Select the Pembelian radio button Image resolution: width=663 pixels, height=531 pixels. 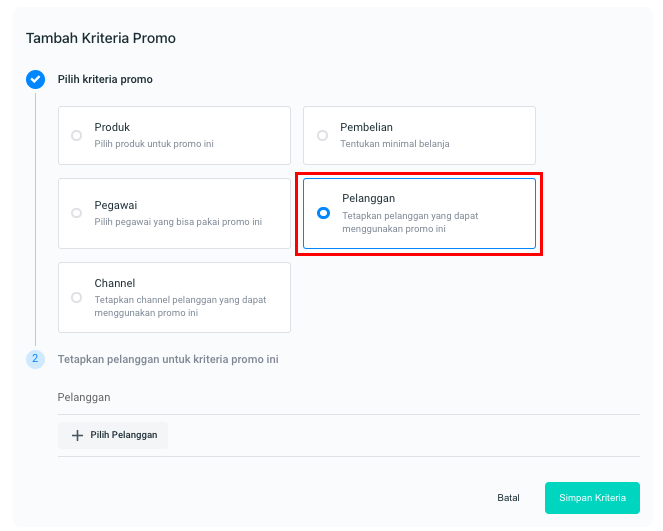tap(322, 135)
